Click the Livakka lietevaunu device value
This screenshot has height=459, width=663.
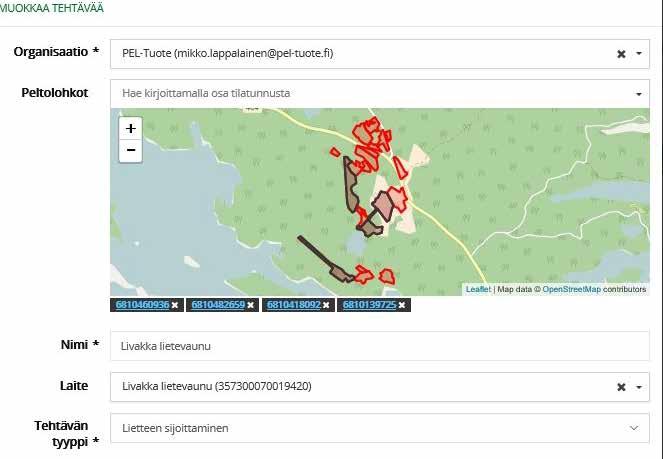216,386
